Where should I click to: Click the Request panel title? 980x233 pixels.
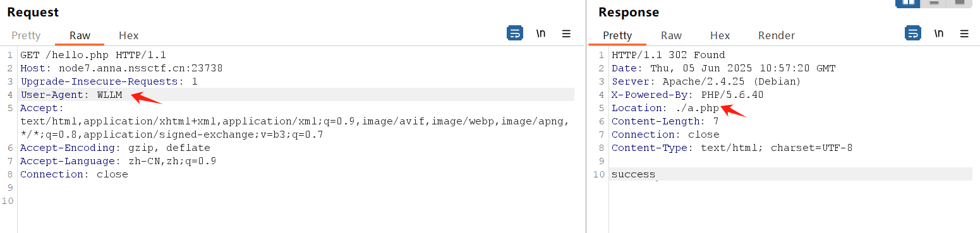tap(33, 12)
